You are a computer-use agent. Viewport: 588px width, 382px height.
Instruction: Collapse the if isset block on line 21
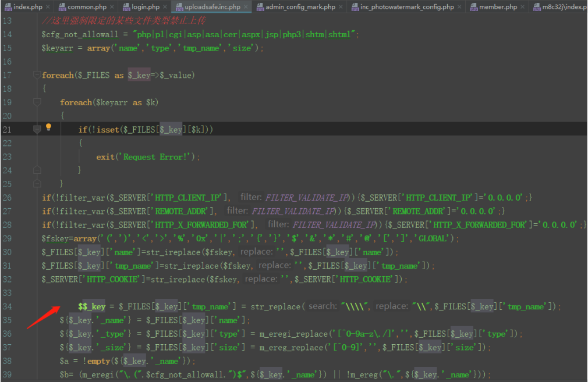[37, 129]
